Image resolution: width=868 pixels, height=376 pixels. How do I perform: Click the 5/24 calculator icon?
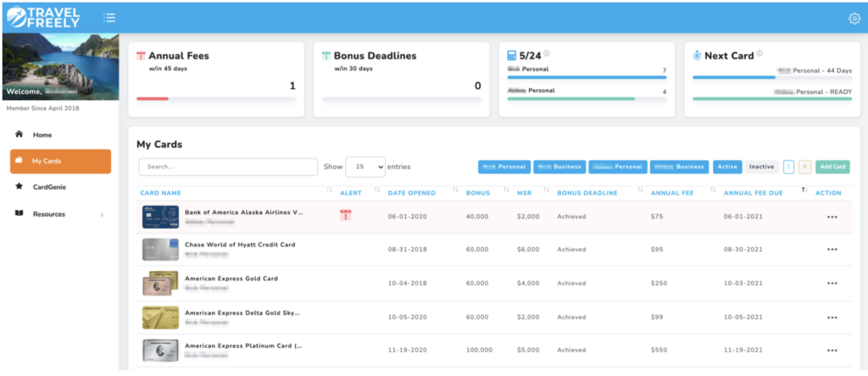tap(512, 56)
